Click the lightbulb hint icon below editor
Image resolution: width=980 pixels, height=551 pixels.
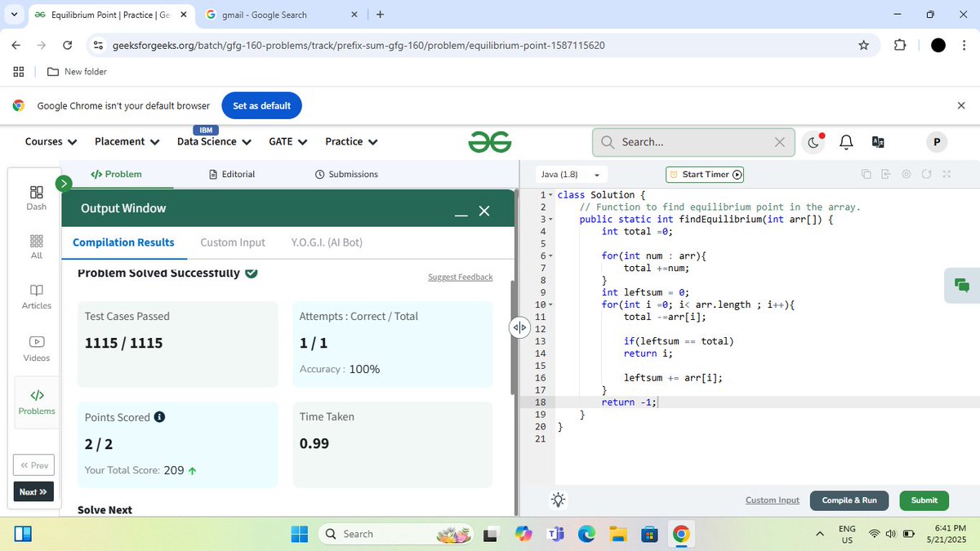(x=559, y=500)
